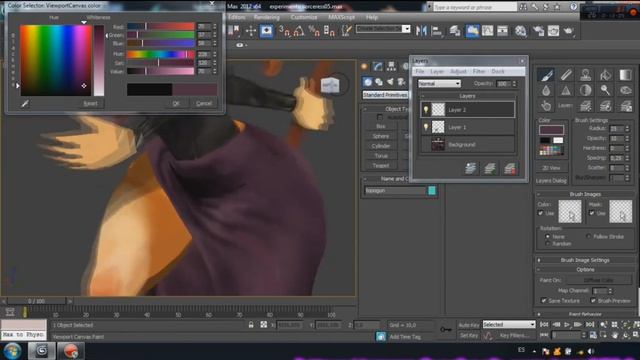640x360 pixels.
Task: Toggle Color brush image Use checkbox
Action: [x=541, y=213]
